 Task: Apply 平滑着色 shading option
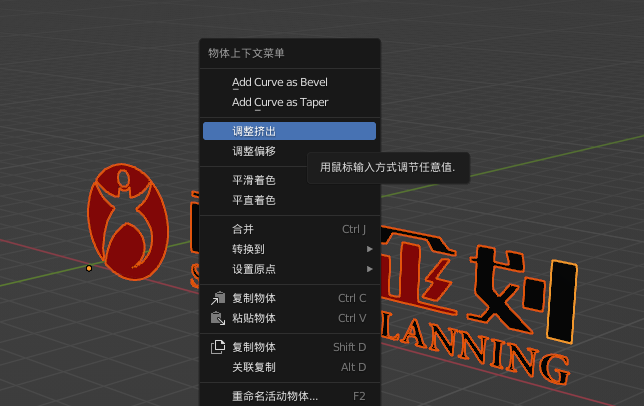(x=254, y=180)
